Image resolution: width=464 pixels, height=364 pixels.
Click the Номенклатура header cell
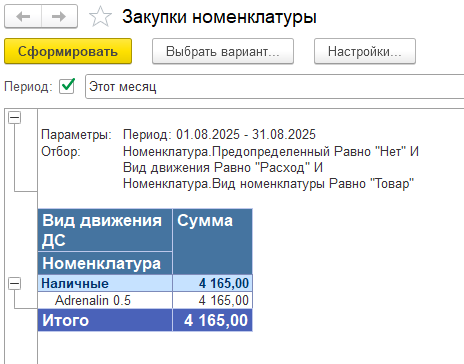pos(105,263)
